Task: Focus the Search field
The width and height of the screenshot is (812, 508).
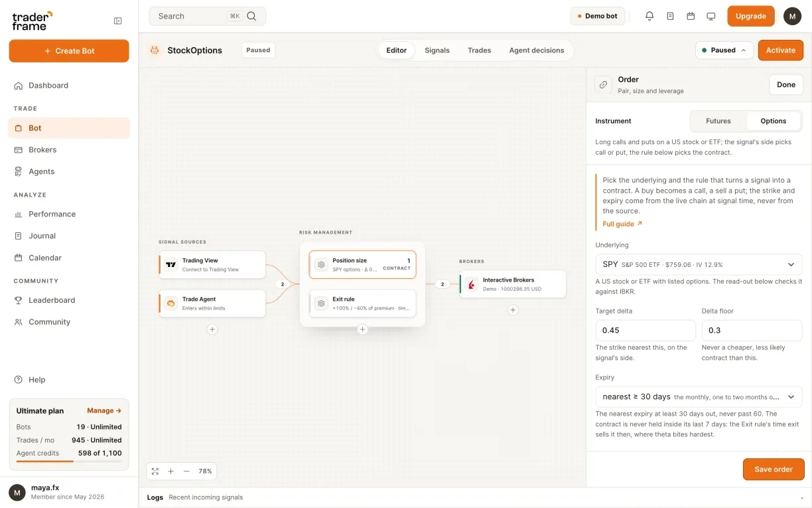Action: pyautogui.click(x=207, y=16)
